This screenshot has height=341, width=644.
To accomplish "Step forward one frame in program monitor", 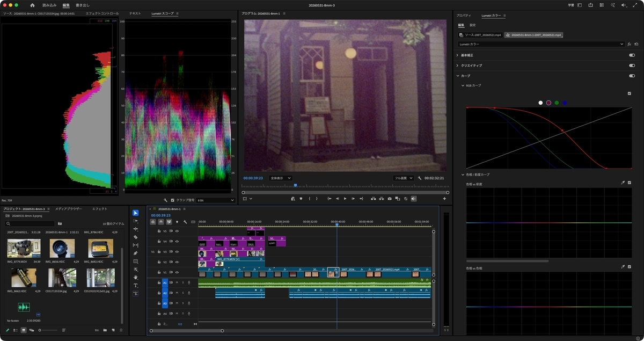I will point(353,198).
